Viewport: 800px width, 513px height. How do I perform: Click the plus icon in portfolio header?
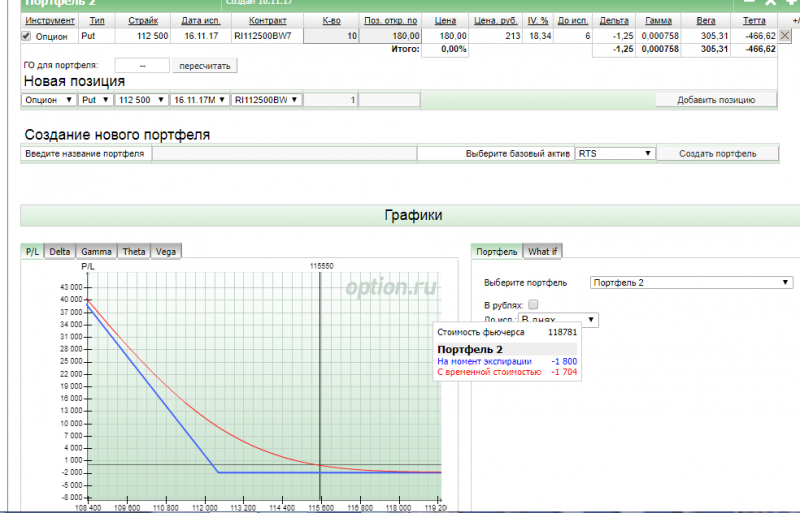point(792,3)
